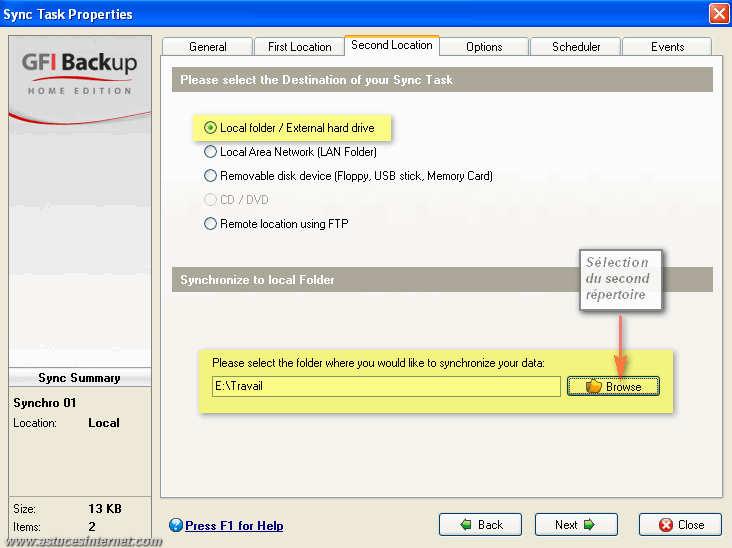Viewport: 732px width, 548px height.
Task: Click the Back button
Action: click(x=480, y=525)
